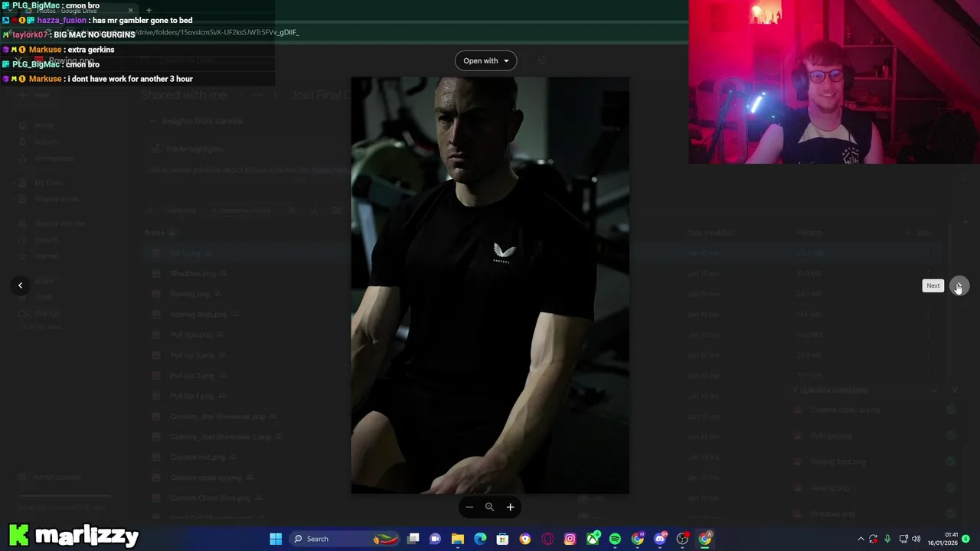Switch to the active Chrome window icon
The height and width of the screenshot is (551, 980).
pyautogui.click(x=705, y=539)
